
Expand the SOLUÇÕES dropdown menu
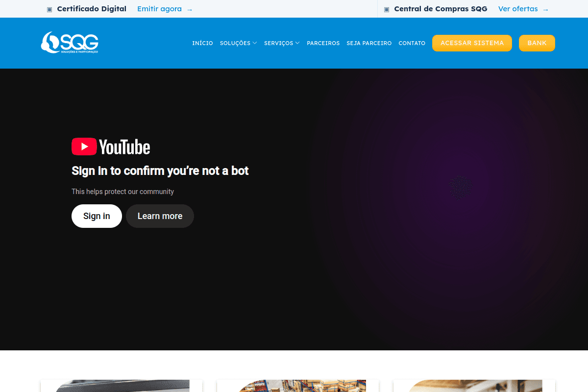[x=238, y=43]
